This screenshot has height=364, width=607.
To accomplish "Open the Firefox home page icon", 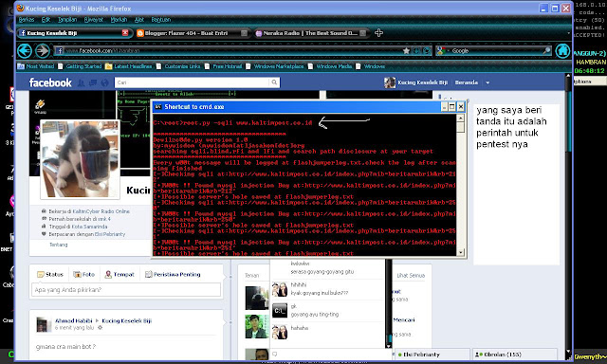I will click(562, 50).
